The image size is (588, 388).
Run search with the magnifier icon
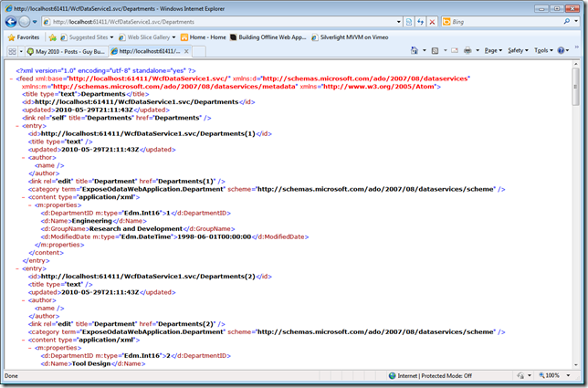click(x=567, y=22)
